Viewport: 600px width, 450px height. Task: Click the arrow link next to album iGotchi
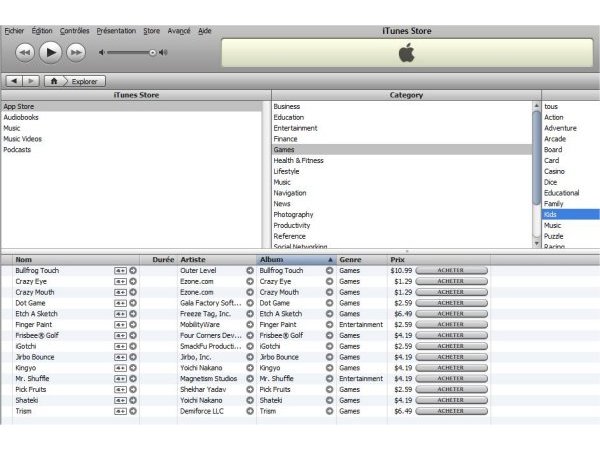click(x=329, y=346)
